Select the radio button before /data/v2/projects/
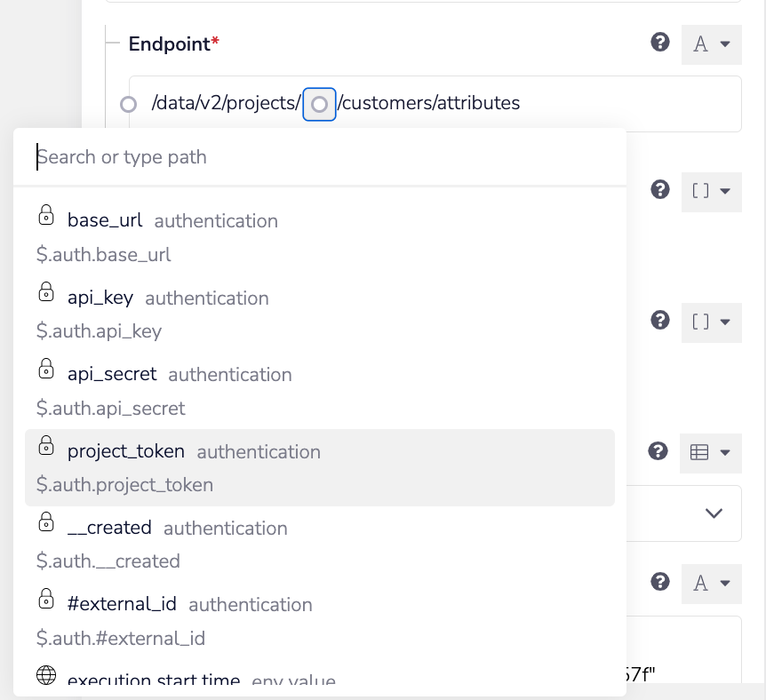 pos(129,104)
